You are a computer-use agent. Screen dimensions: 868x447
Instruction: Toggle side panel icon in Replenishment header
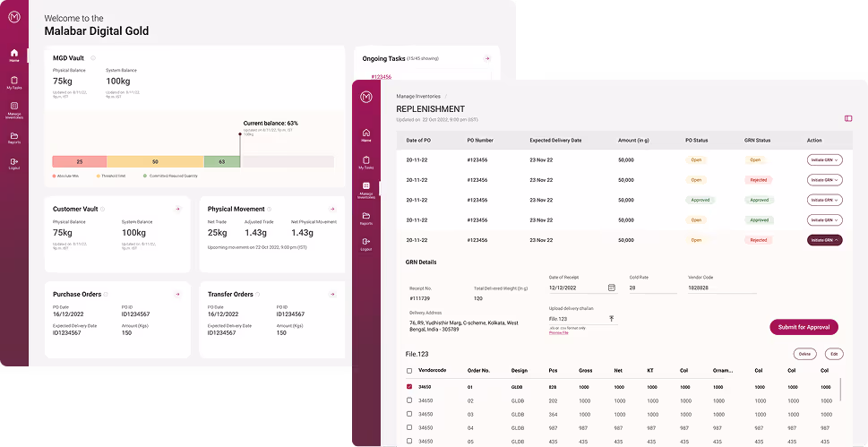(x=848, y=118)
